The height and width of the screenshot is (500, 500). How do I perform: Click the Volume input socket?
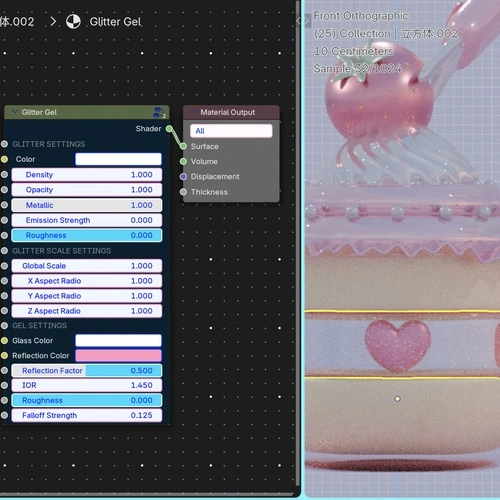(183, 161)
